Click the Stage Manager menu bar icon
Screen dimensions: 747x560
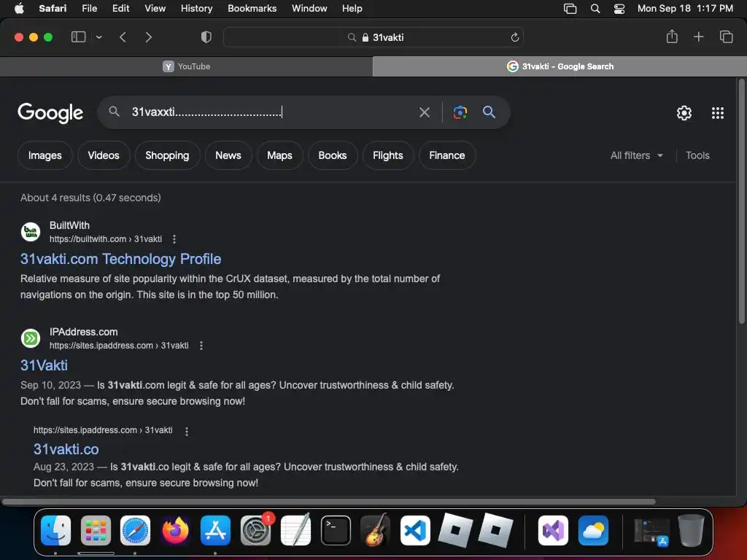point(570,9)
